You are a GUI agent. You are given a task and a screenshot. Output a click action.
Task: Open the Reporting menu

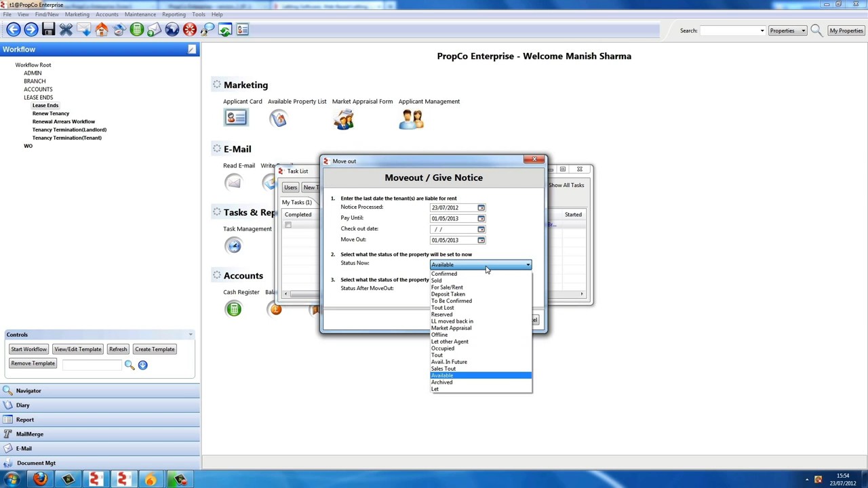174,14
